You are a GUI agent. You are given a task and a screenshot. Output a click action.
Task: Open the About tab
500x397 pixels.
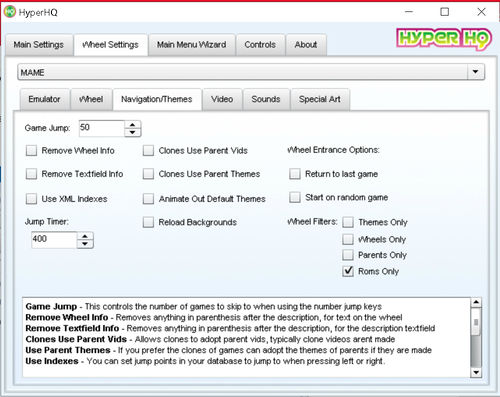pos(306,45)
